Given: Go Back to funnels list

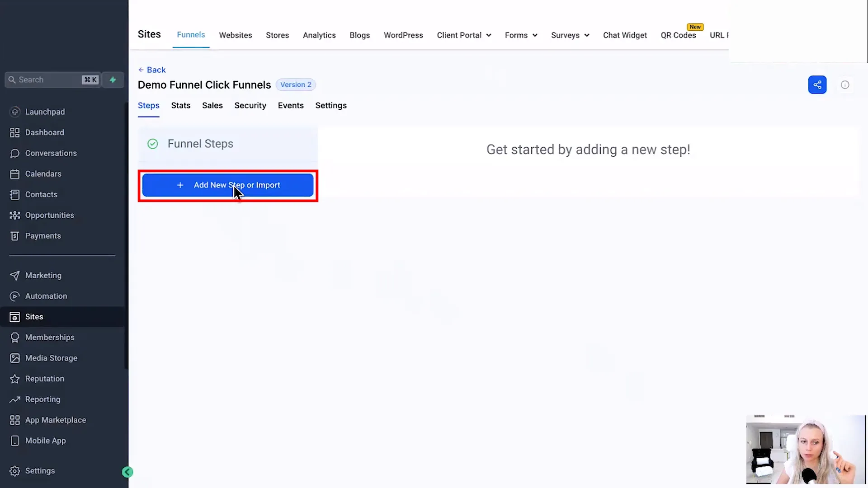Looking at the screenshot, I should pos(152,70).
